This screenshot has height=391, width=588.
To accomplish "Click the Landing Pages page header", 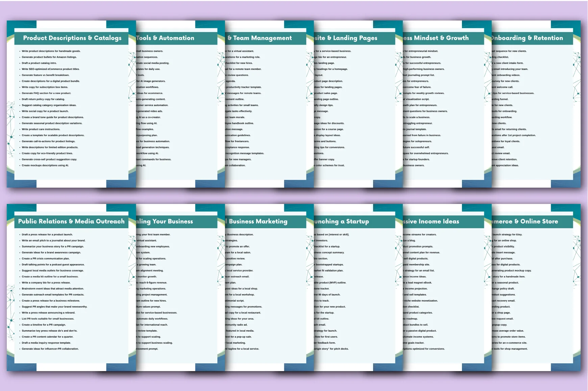I will coord(346,38).
